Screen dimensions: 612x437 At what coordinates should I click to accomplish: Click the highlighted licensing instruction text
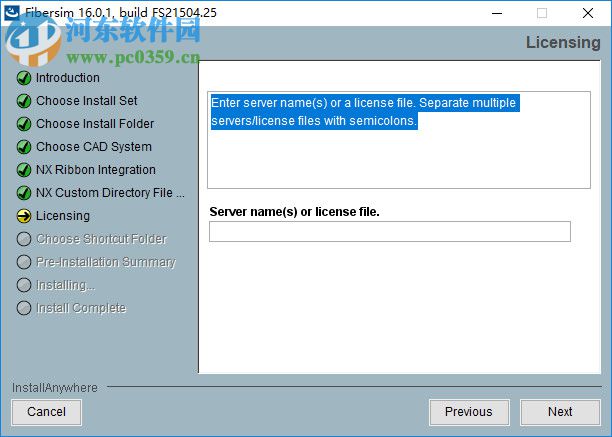[365, 112]
